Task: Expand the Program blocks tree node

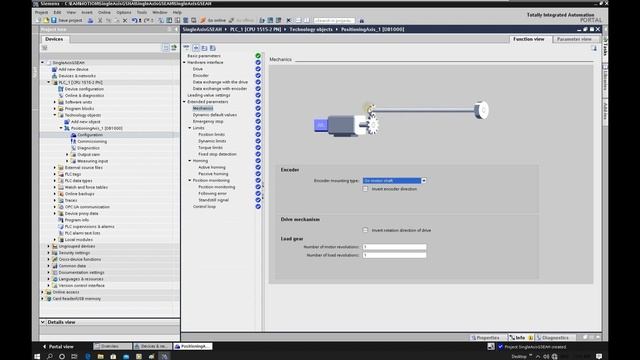Action: tap(55, 109)
